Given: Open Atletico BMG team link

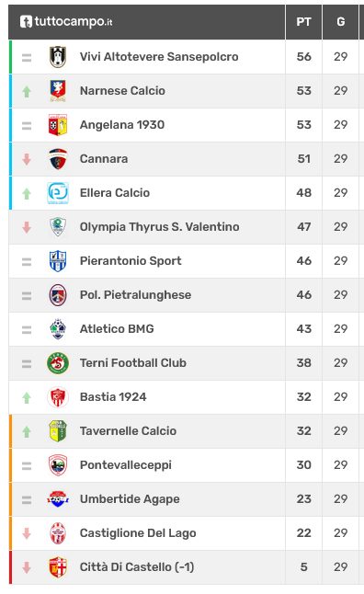Looking at the screenshot, I should pyautogui.click(x=117, y=329).
